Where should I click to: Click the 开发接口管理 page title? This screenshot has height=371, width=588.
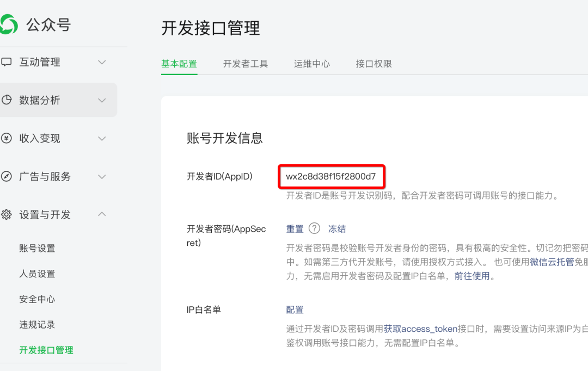click(x=211, y=28)
